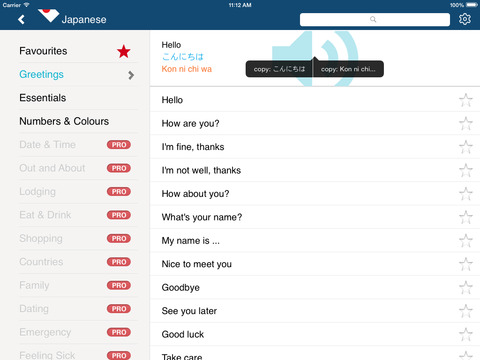Tap PRO badge beside Emergency

pos(119,332)
